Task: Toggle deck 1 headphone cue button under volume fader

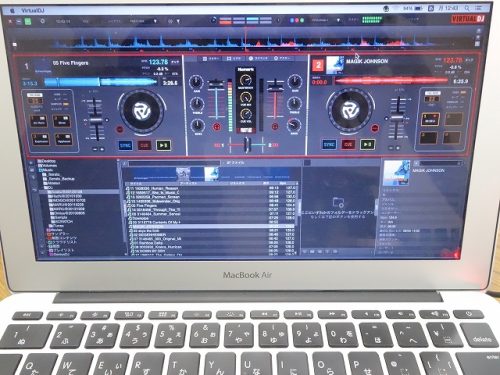Action: pyautogui.click(x=217, y=127)
